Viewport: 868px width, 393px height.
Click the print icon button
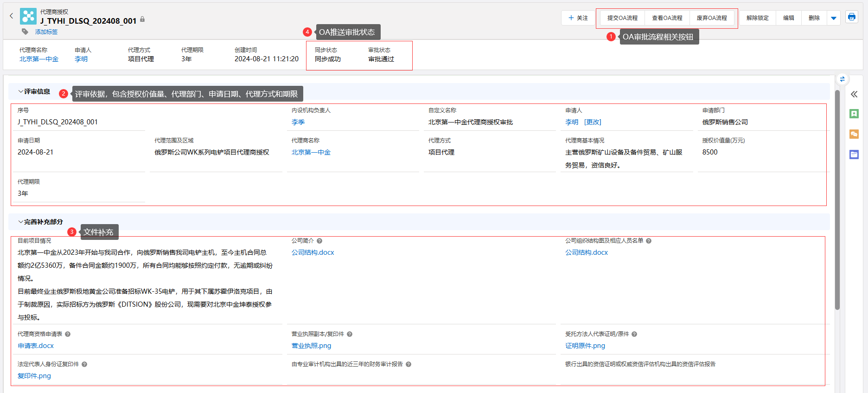pyautogui.click(x=851, y=17)
